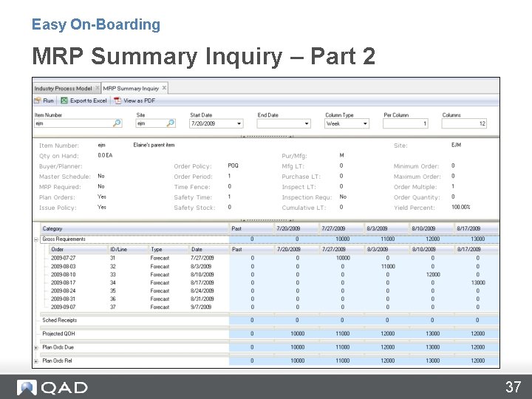532x399 pixels.
Task: Click the Date column header
Action: pyautogui.click(x=208, y=249)
